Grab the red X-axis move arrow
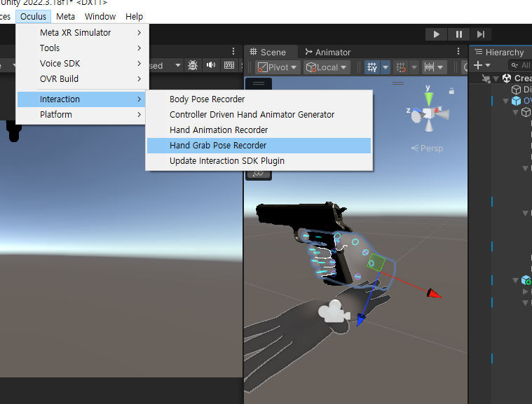This screenshot has width=532, height=404. [x=434, y=293]
